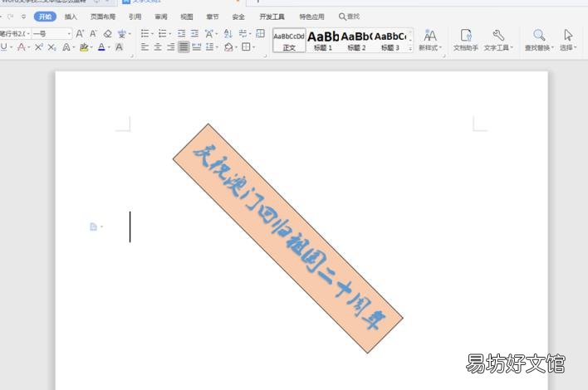Click the font color A swatch
588x390 pixels.
tap(101, 46)
